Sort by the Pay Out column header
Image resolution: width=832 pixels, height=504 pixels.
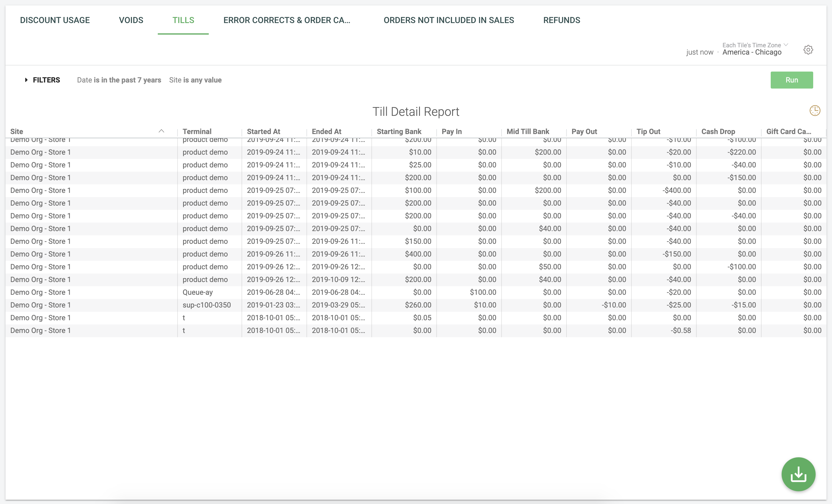point(584,131)
